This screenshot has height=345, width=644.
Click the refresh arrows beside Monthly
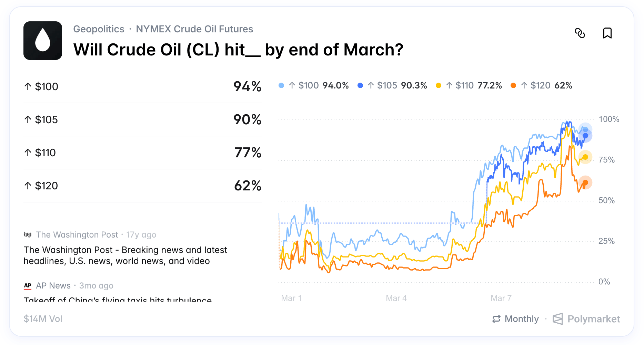(x=496, y=319)
